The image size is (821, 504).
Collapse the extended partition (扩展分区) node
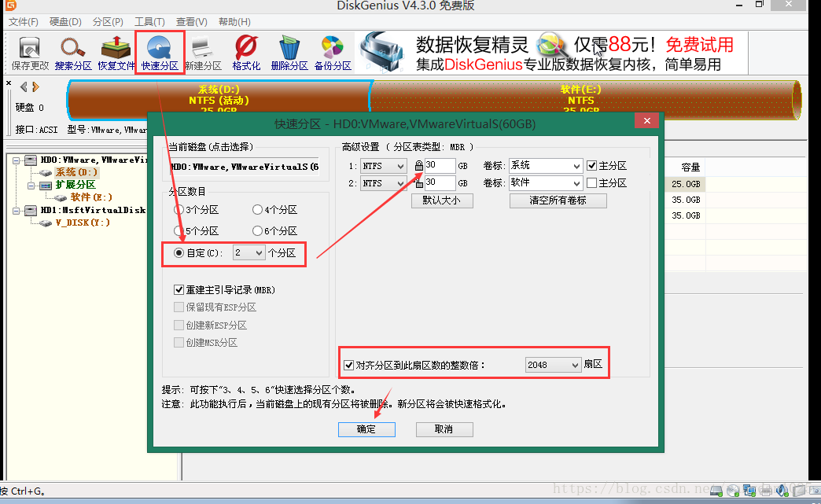(31, 186)
